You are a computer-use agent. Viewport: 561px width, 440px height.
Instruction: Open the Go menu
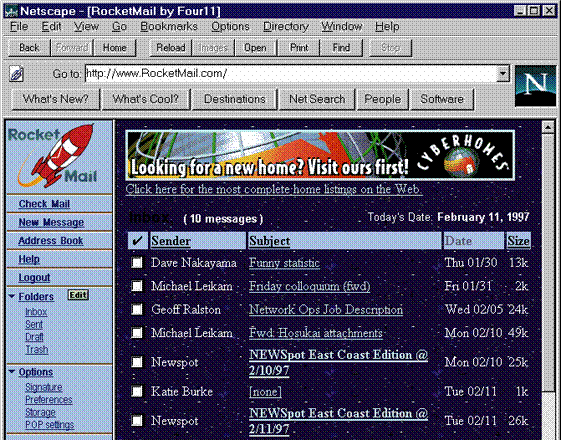pos(119,27)
